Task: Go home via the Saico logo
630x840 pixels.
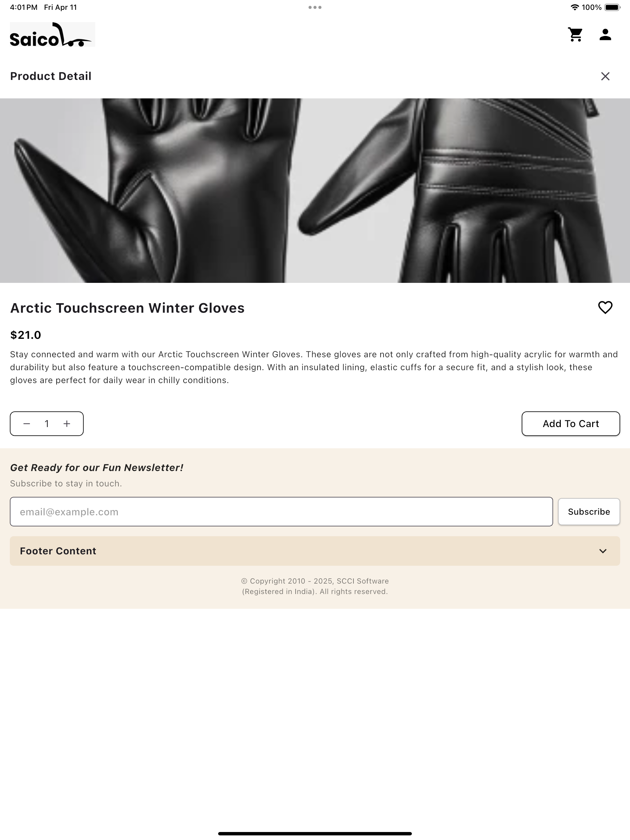Action: pyautogui.click(x=52, y=34)
